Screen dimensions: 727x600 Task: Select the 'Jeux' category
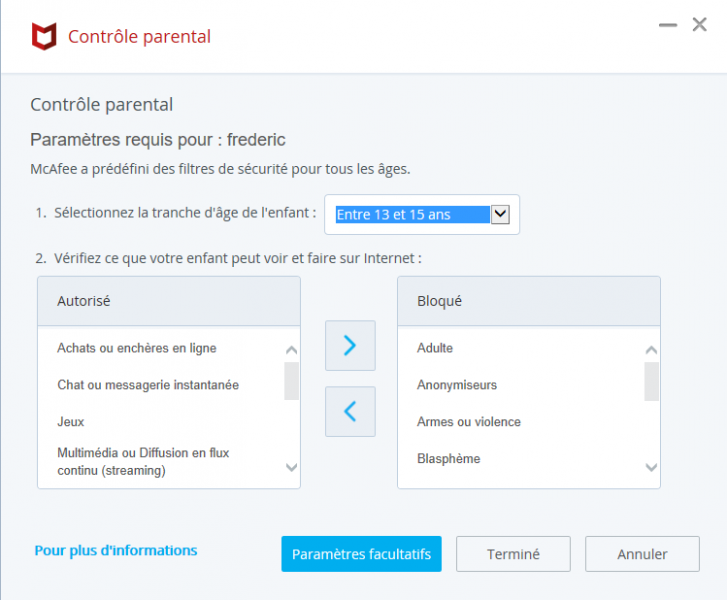click(71, 422)
